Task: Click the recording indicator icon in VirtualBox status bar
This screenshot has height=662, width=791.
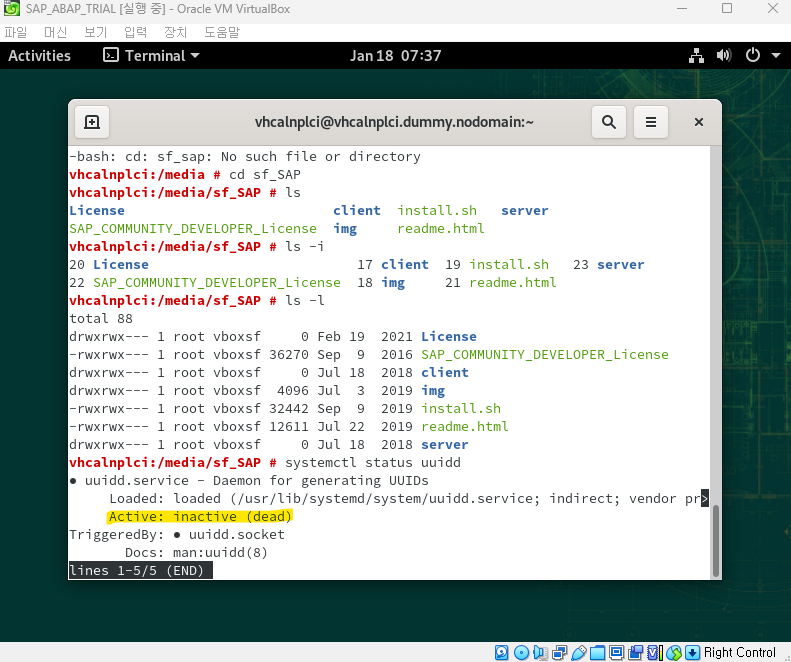Action: tap(636, 652)
